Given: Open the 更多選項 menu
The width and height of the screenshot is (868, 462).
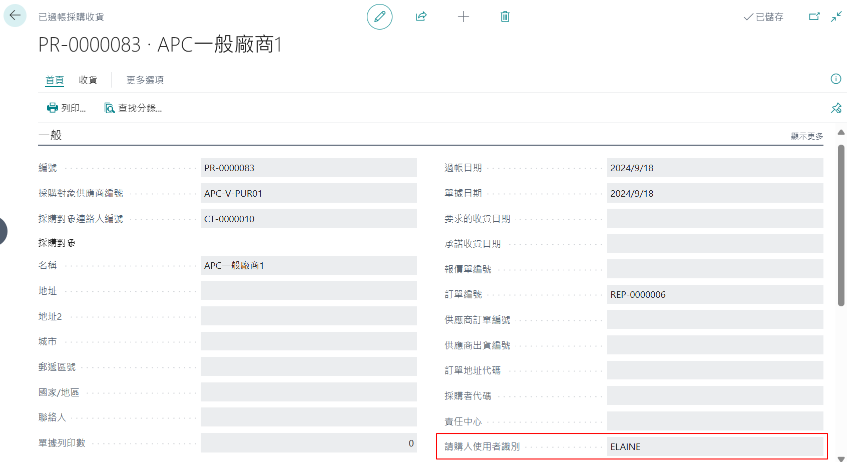Looking at the screenshot, I should coord(145,80).
